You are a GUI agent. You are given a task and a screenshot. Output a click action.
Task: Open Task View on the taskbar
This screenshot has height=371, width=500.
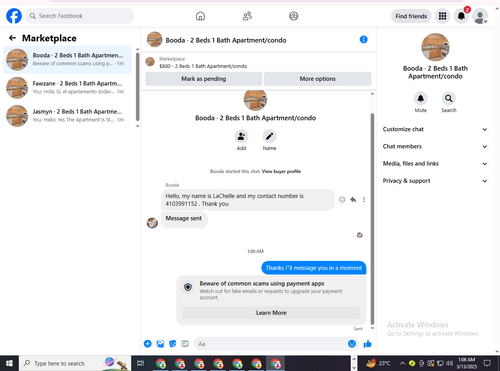141,363
